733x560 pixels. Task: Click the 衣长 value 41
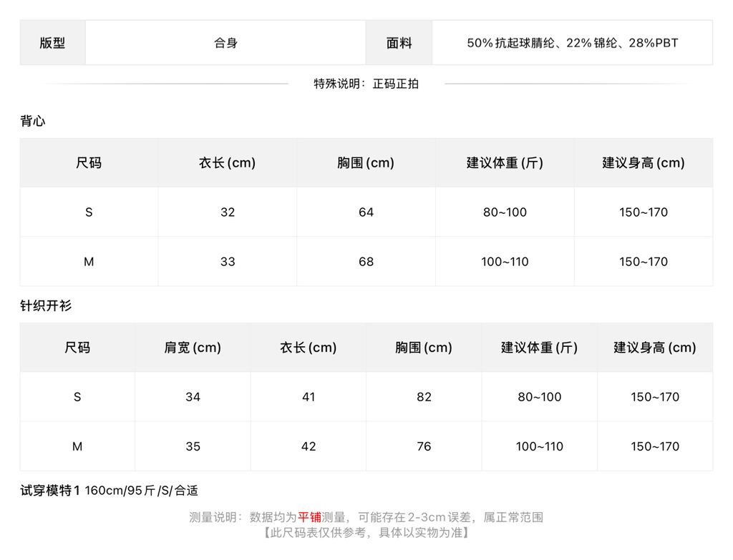(x=308, y=397)
